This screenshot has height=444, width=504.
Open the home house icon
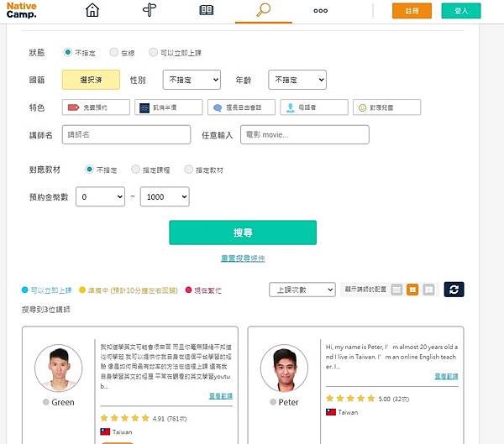pyautogui.click(x=92, y=10)
